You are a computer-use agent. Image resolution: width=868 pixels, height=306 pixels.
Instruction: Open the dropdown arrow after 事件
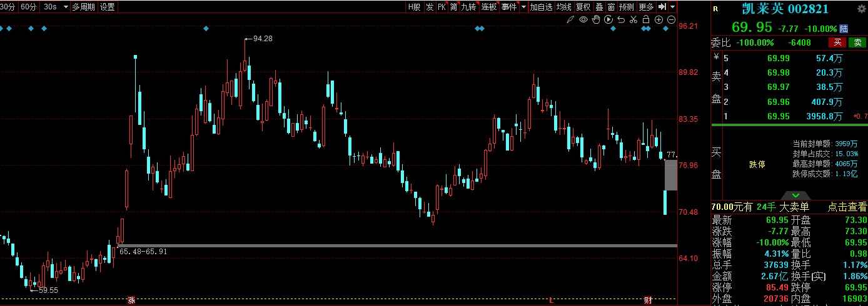pyautogui.click(x=523, y=7)
